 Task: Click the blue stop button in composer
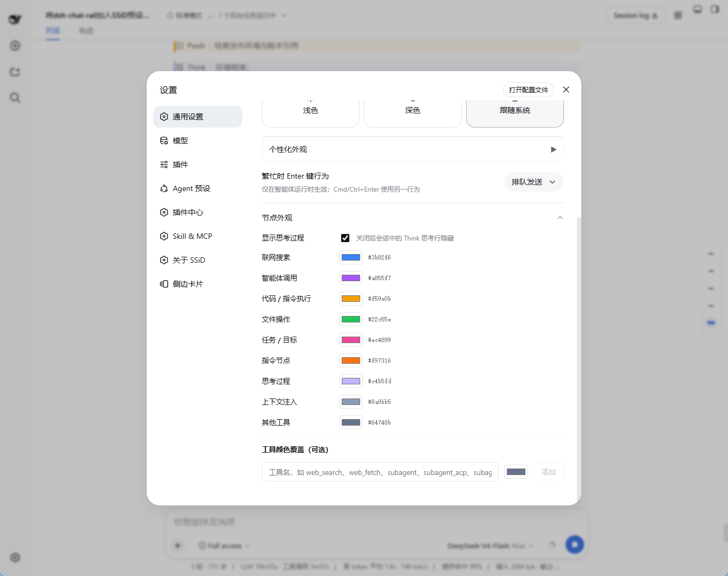[x=574, y=545]
